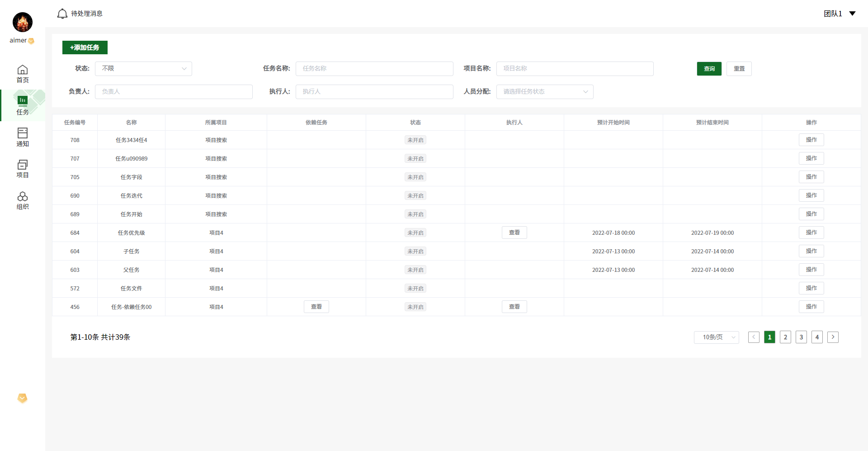
Task: Click 操作 button for task 707
Action: tap(811, 158)
